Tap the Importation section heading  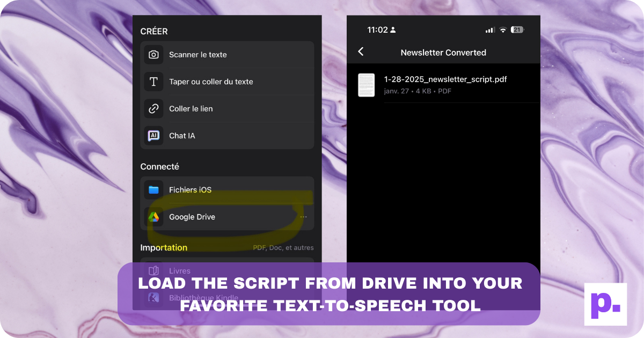pyautogui.click(x=164, y=247)
